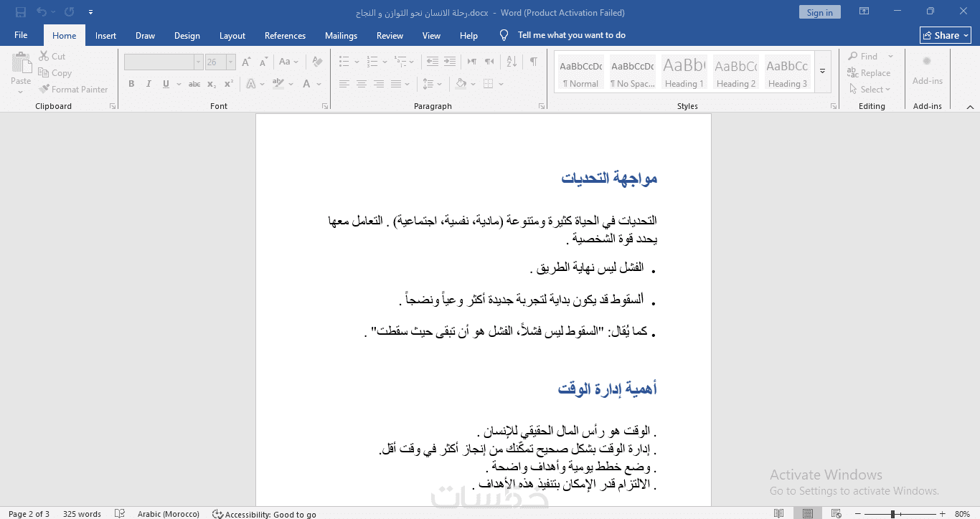The height and width of the screenshot is (519, 980).
Task: Center the paragraph text
Action: (362, 84)
